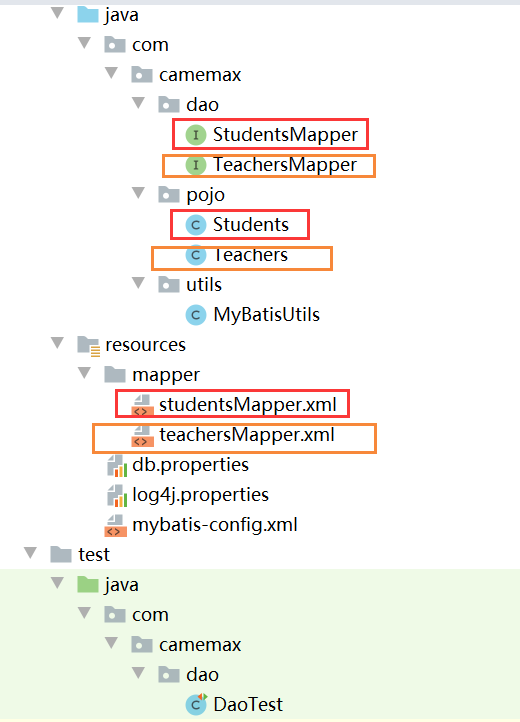Select the Students class icon
Screen dimensions: 520x722
pos(196,225)
